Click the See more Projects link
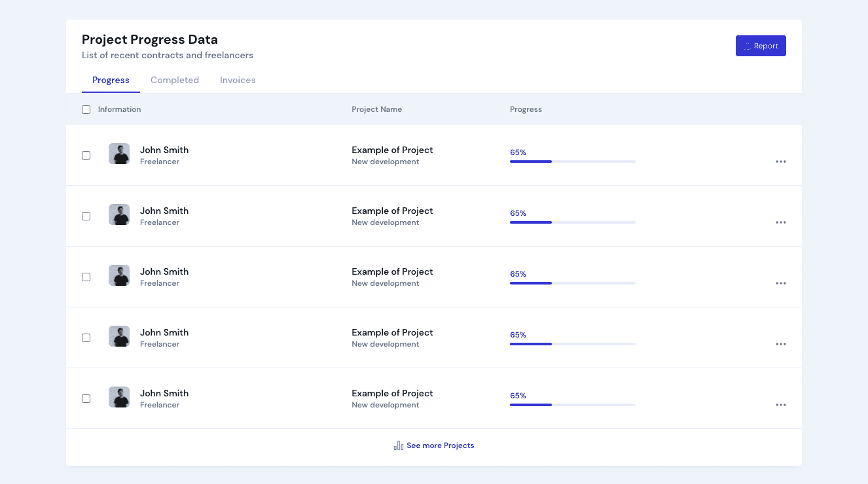The height and width of the screenshot is (484, 868). pos(440,445)
